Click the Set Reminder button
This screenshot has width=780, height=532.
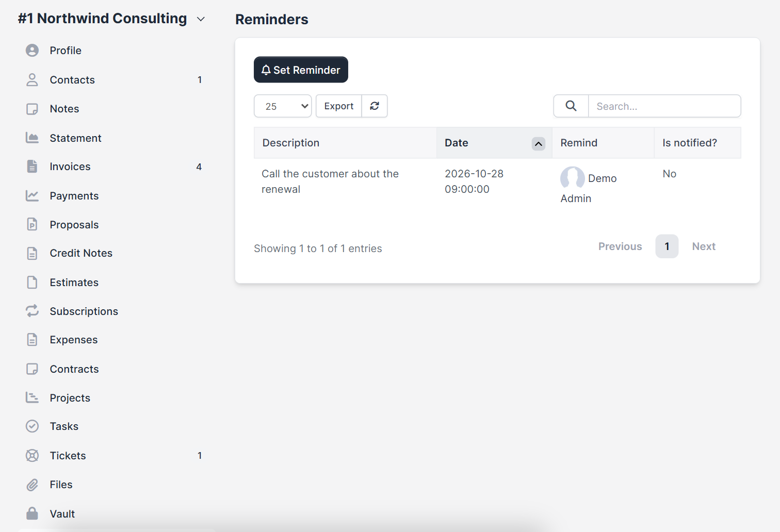click(301, 70)
